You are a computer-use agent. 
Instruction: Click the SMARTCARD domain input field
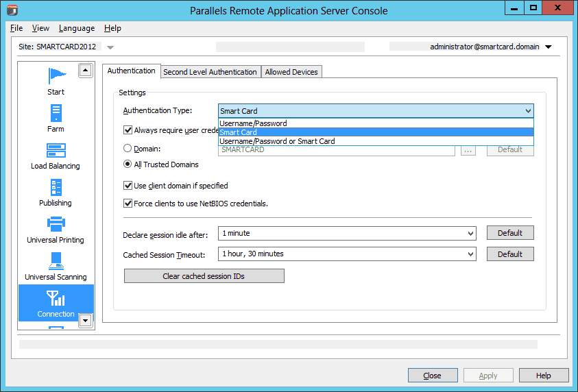tap(337, 150)
